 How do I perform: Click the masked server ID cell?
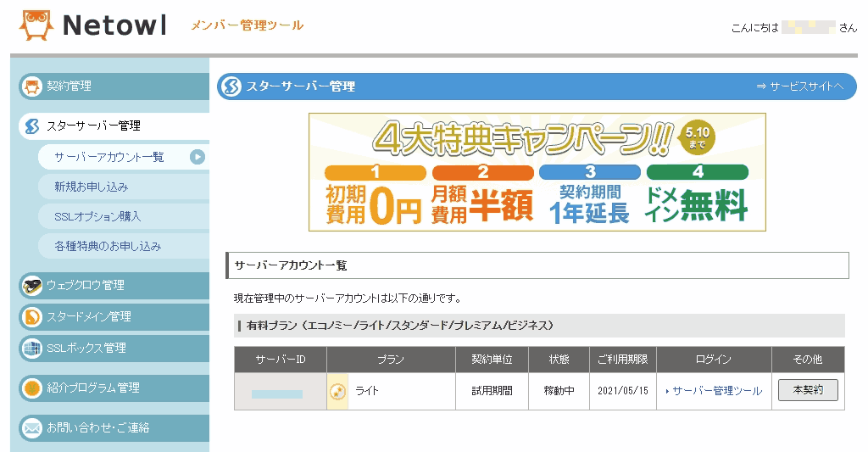click(x=280, y=391)
